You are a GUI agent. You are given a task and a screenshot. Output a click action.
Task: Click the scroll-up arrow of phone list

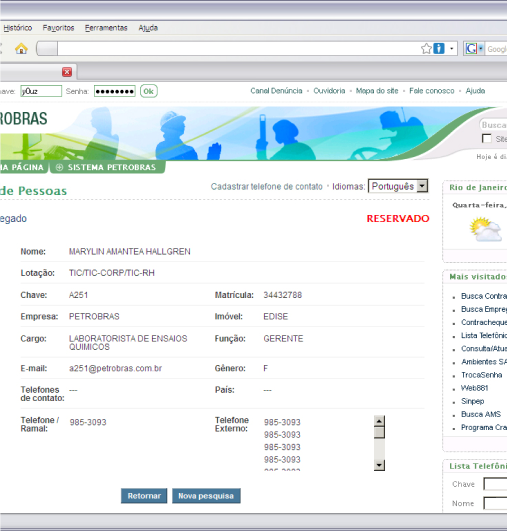pos(379,421)
